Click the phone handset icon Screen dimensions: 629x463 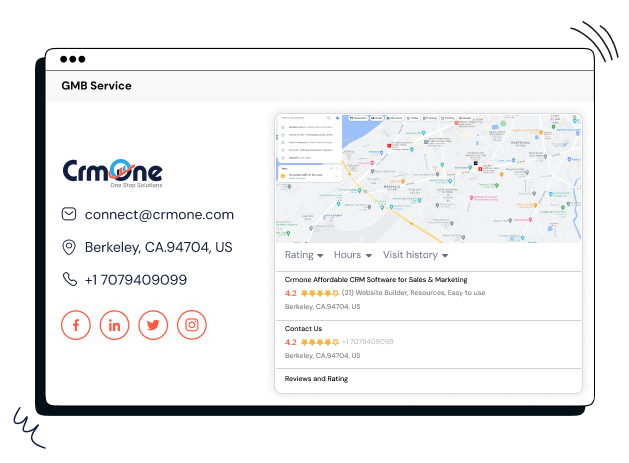click(70, 279)
